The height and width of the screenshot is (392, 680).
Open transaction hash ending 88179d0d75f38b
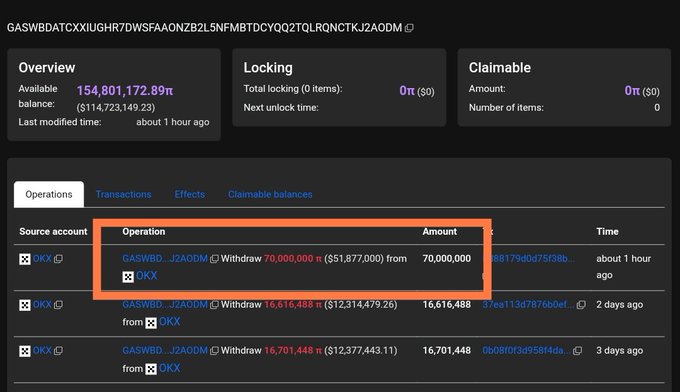(x=533, y=258)
